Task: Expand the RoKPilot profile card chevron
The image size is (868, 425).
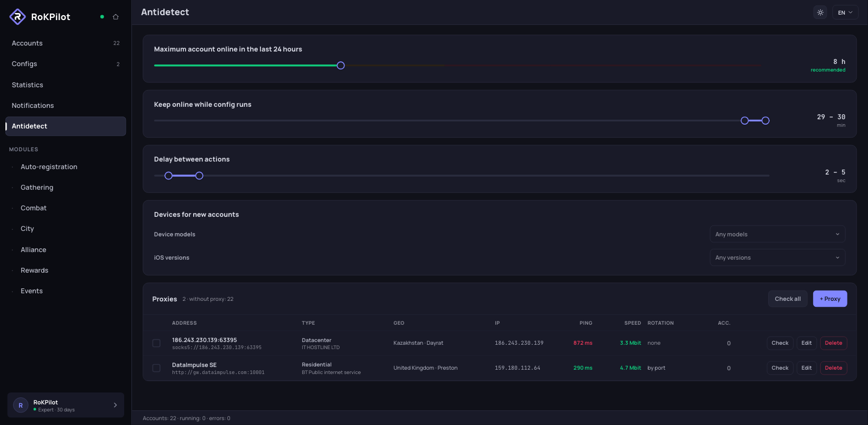Action: click(x=115, y=405)
